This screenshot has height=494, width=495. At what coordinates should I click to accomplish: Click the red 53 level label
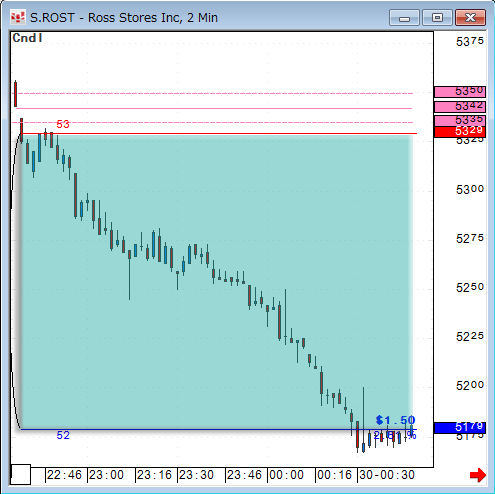click(x=63, y=124)
